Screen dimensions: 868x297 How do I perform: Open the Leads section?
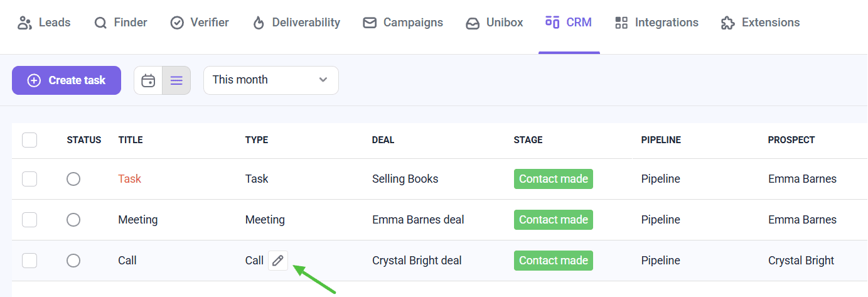click(44, 23)
